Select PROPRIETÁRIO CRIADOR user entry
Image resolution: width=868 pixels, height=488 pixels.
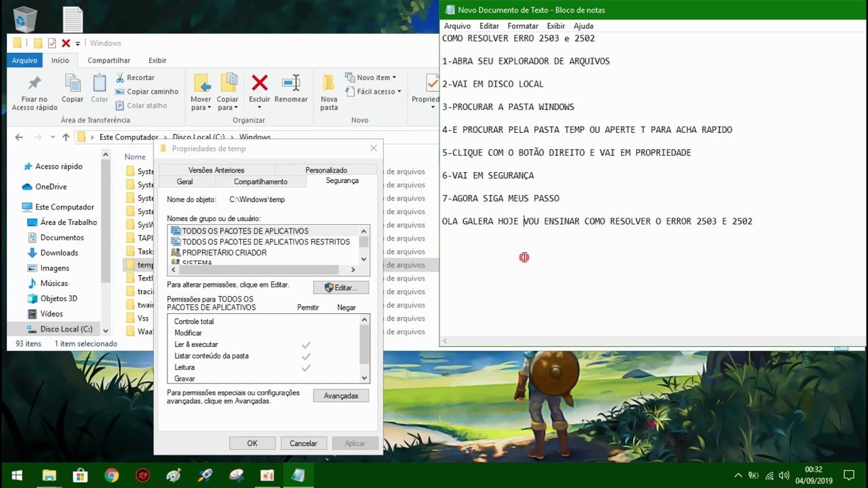(224, 253)
